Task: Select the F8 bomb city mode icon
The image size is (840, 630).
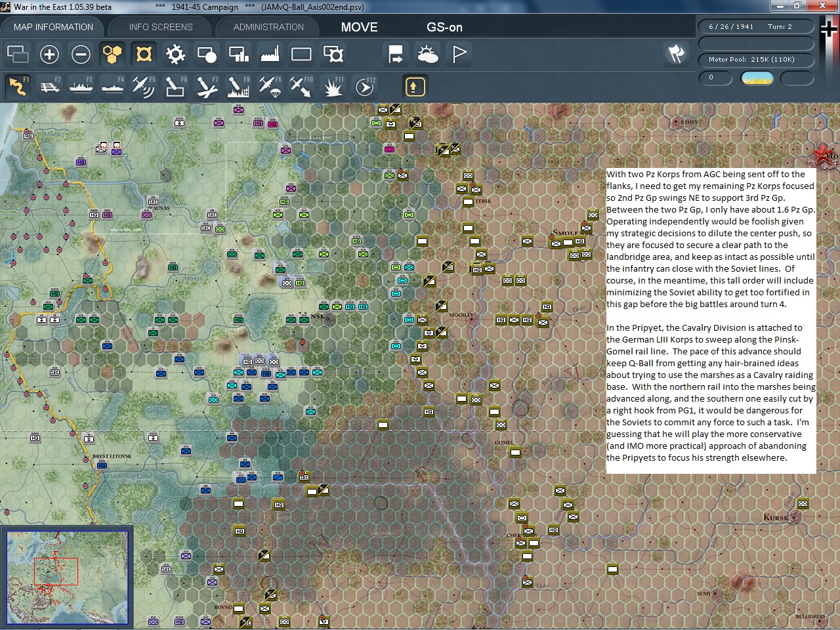Action: [x=238, y=87]
